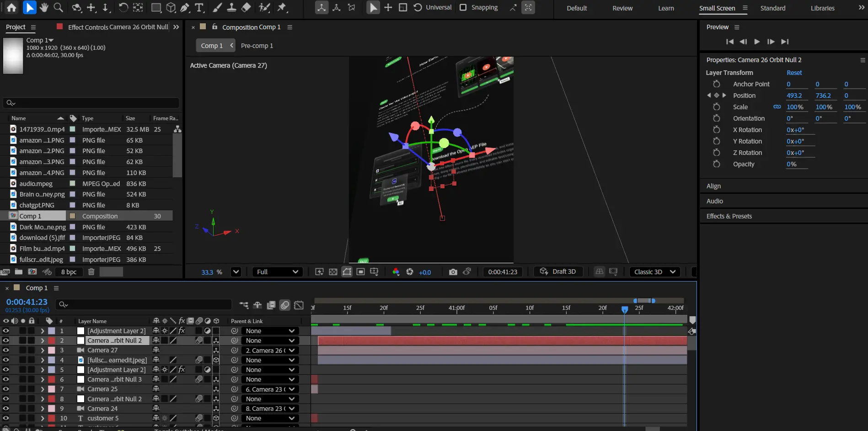Image resolution: width=868 pixels, height=431 pixels.
Task: Select the Zoom tool
Action: point(58,7)
